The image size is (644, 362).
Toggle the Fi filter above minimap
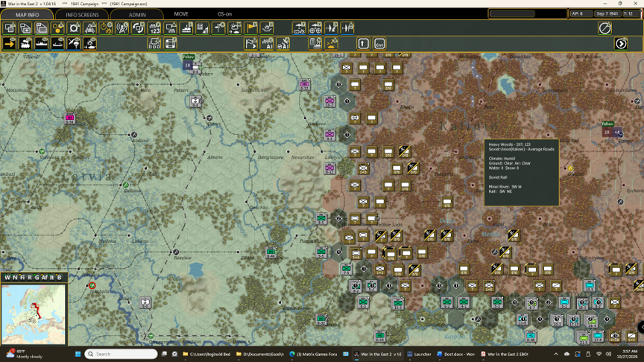tap(22, 277)
